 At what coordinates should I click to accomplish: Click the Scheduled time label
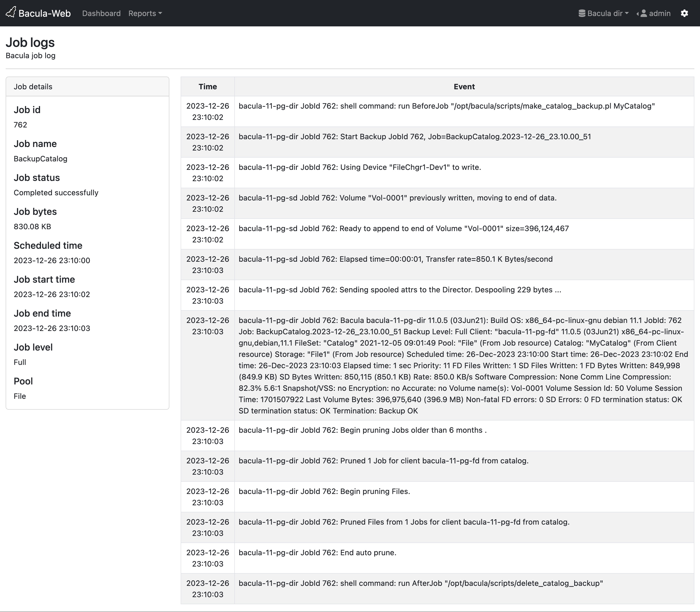48,245
